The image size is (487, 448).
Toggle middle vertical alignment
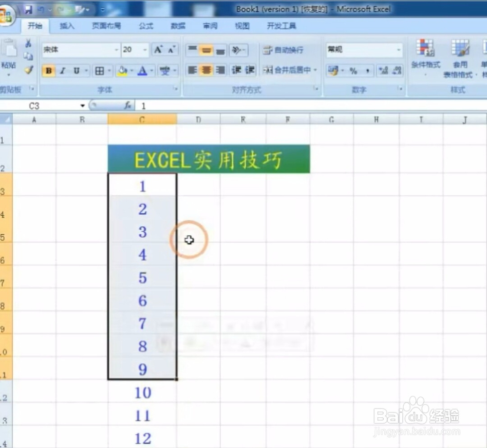206,50
